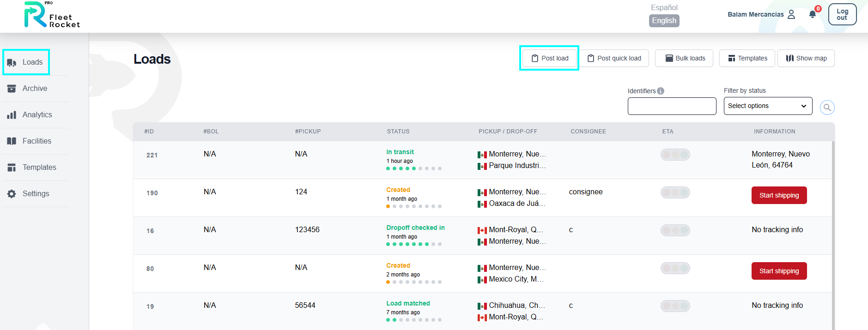Click the top Templates button
Image resolution: width=868 pixels, height=330 pixels.
click(x=747, y=58)
